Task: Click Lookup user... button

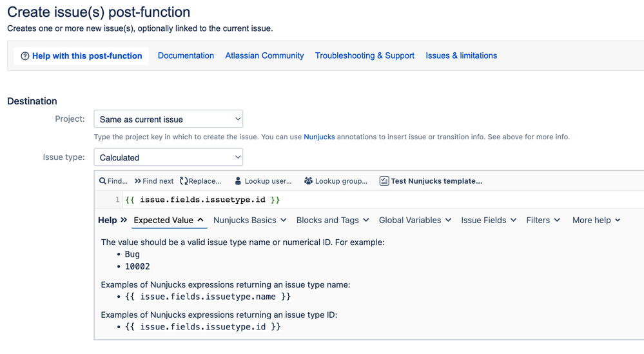Action: (x=263, y=181)
